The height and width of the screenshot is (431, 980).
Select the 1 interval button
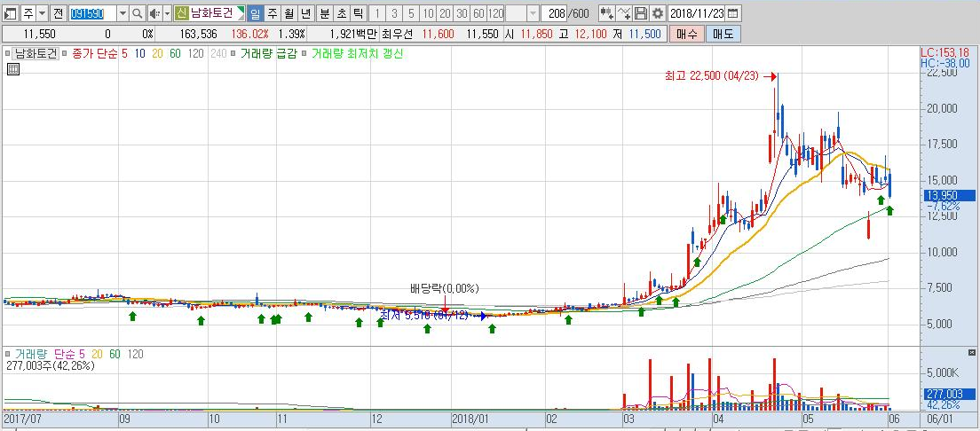tap(378, 13)
